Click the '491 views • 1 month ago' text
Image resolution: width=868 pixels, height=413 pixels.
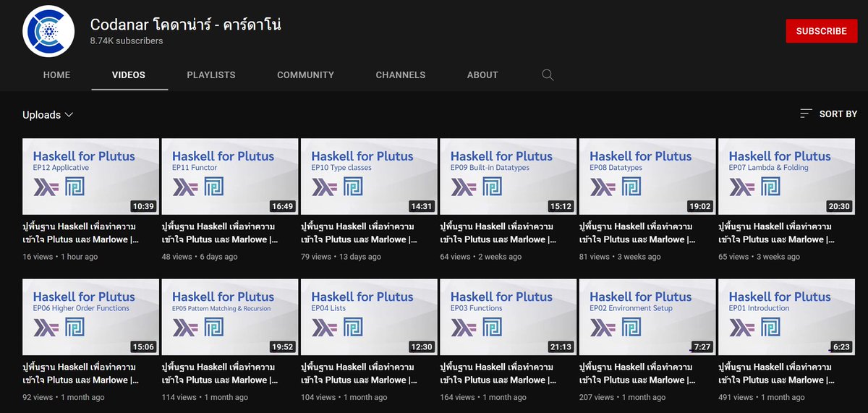pos(762,397)
